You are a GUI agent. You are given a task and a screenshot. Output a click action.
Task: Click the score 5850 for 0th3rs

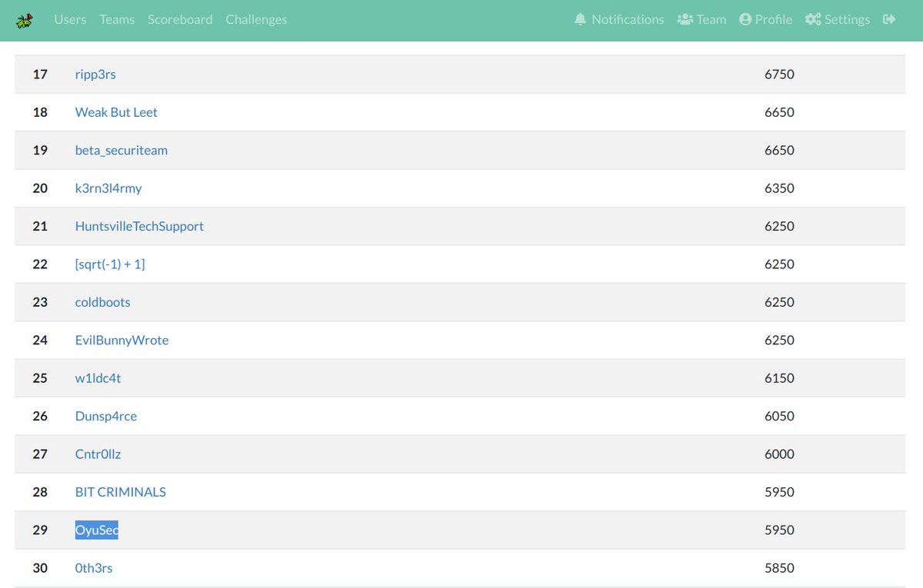point(779,568)
